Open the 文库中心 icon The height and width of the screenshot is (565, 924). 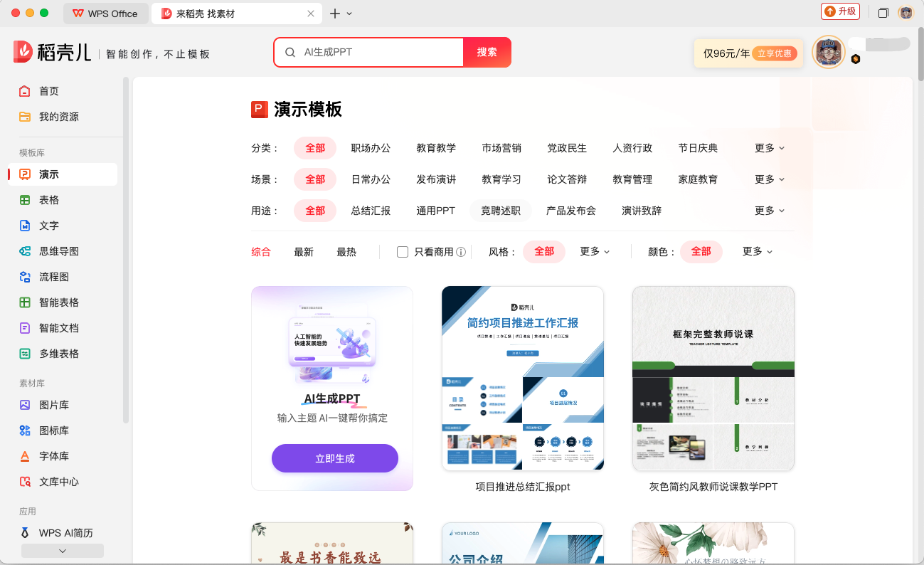25,482
